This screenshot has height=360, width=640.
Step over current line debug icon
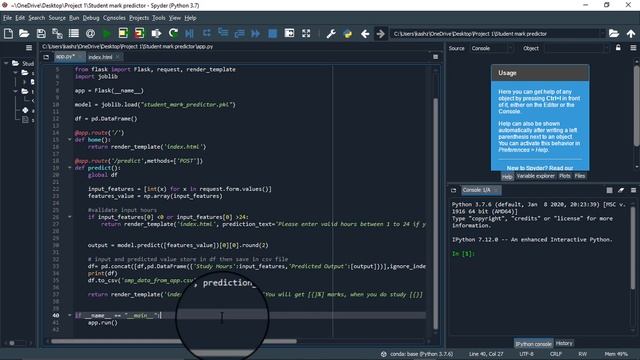pos(207,33)
